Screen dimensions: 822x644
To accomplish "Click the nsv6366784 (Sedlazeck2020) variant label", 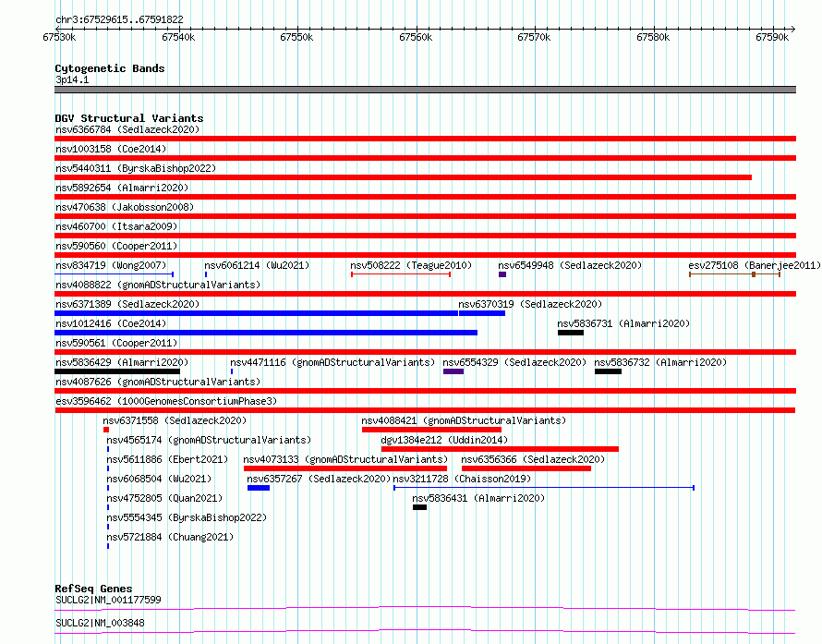I will [x=127, y=129].
